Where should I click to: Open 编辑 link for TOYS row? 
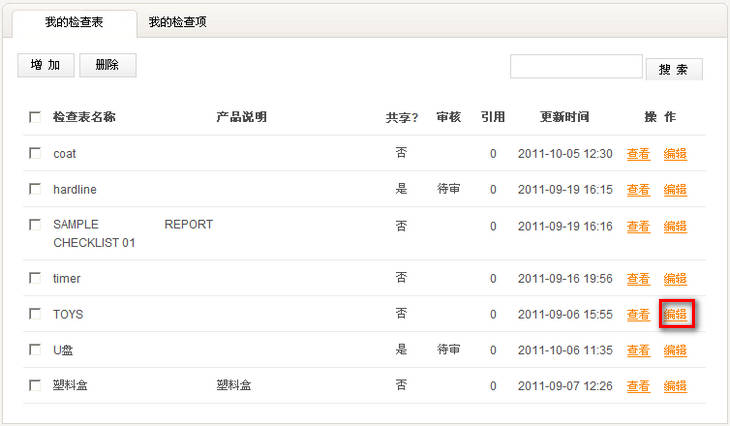click(675, 315)
